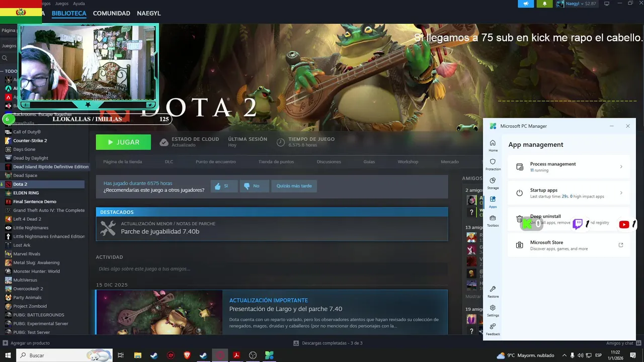This screenshot has width=644, height=362.
Task: Open the Largo update news thumbnail
Action: (159, 312)
